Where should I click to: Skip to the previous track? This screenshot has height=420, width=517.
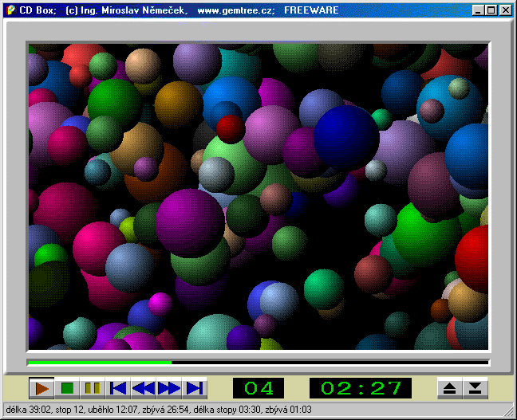tap(118, 388)
